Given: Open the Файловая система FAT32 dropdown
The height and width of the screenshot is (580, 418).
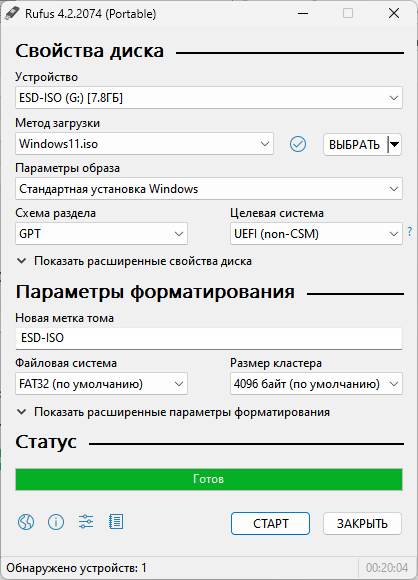Looking at the screenshot, I should 101,384.
